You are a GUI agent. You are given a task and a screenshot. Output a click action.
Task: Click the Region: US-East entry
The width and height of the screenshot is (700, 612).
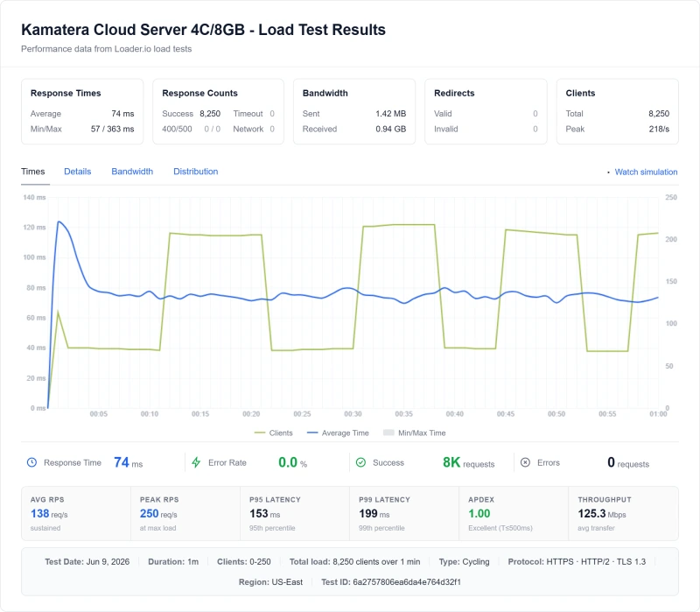pyautogui.click(x=270, y=582)
